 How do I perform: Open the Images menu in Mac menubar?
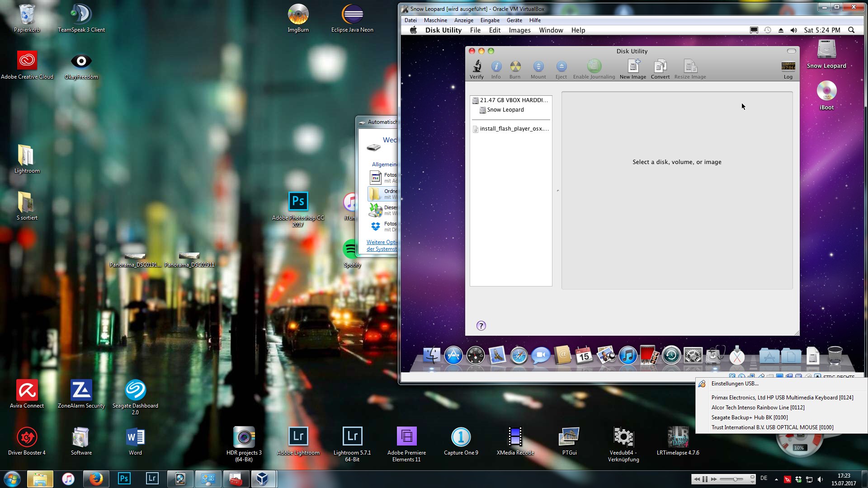(519, 30)
